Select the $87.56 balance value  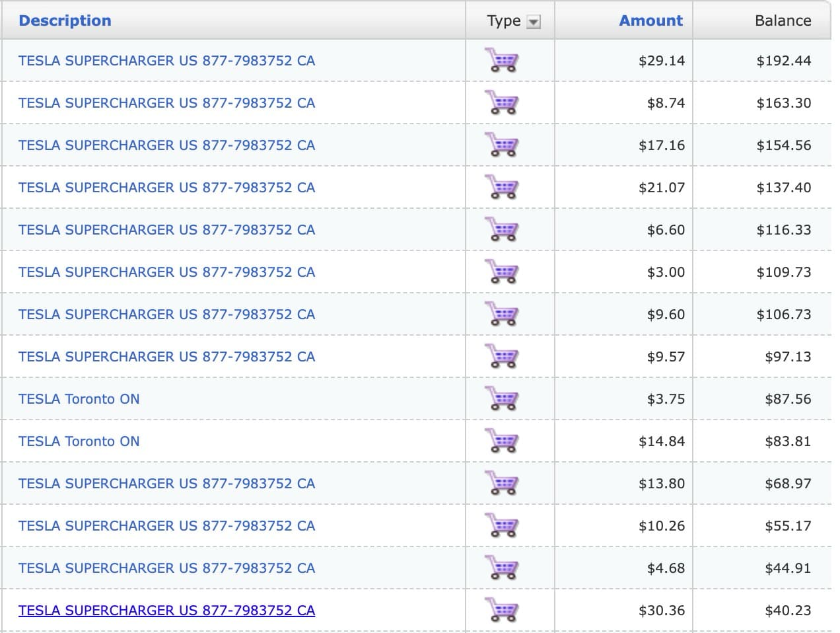[x=788, y=399]
